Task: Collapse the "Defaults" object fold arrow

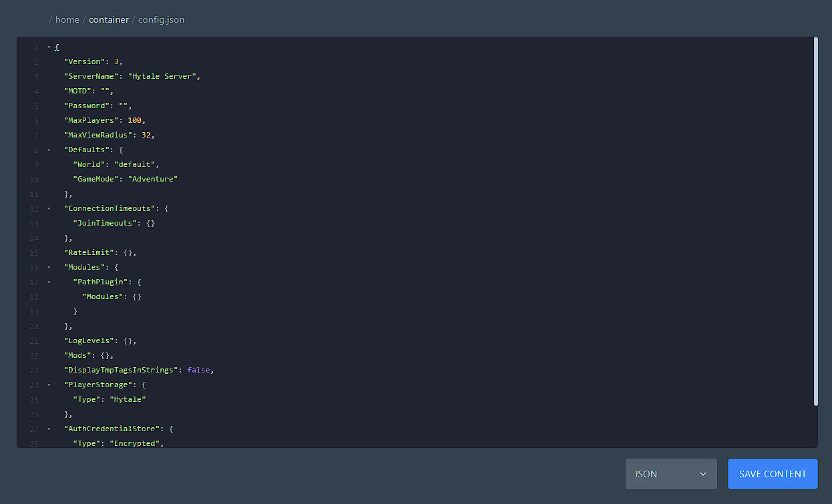Action: pos(47,150)
